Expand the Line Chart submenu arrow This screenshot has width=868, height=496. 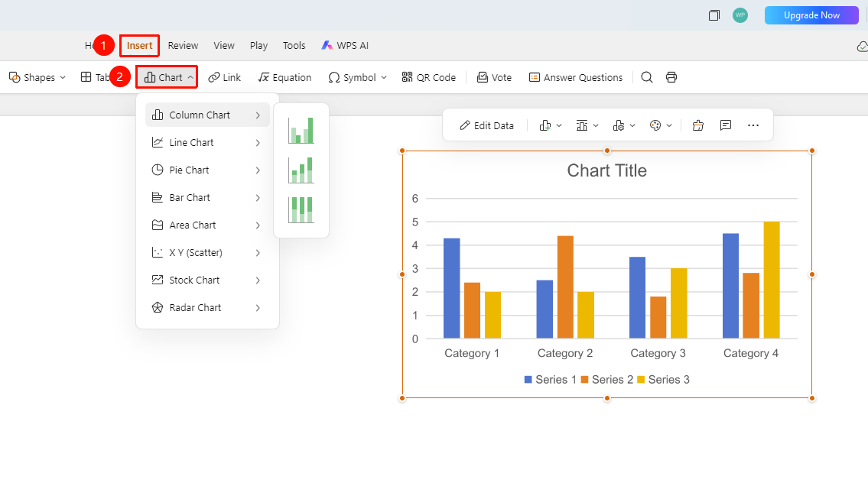point(258,143)
